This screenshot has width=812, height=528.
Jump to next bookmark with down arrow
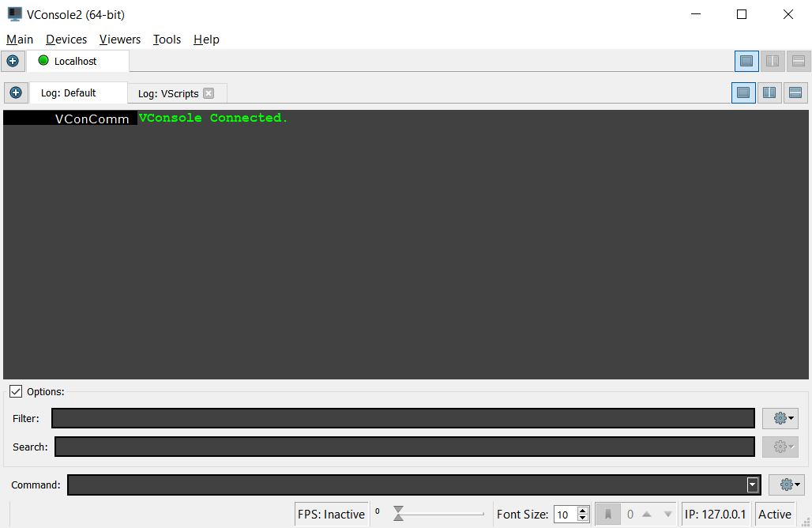668,514
